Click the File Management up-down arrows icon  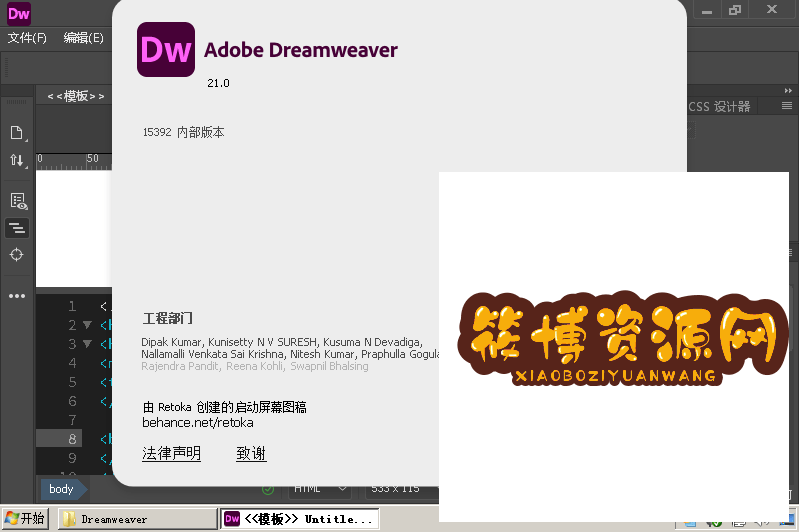tap(17, 161)
